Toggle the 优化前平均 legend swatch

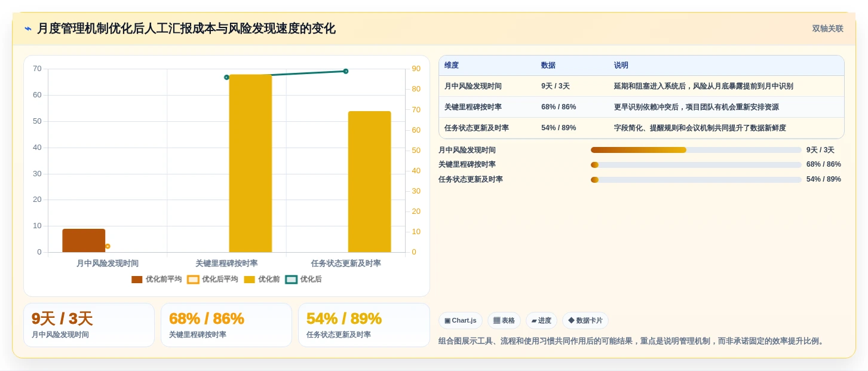(x=137, y=280)
